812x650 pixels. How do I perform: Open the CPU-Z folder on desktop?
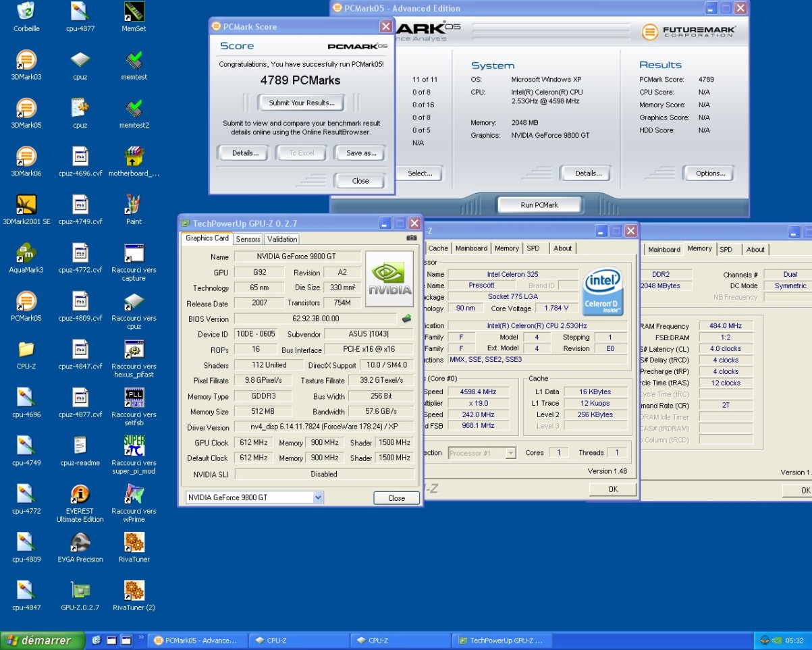click(26, 350)
